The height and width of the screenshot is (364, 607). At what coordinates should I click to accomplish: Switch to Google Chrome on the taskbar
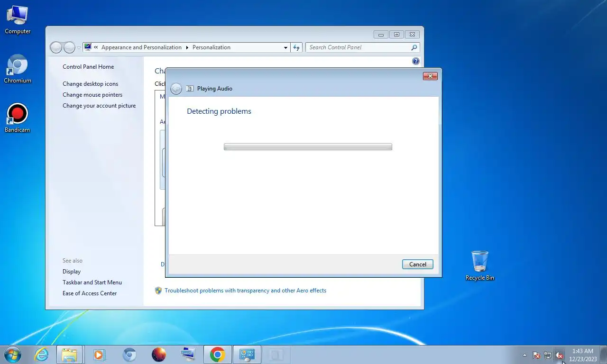[x=218, y=355]
